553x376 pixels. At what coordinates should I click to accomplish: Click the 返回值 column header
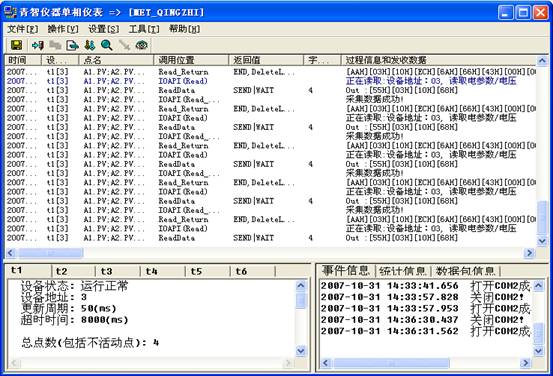[x=266, y=60]
